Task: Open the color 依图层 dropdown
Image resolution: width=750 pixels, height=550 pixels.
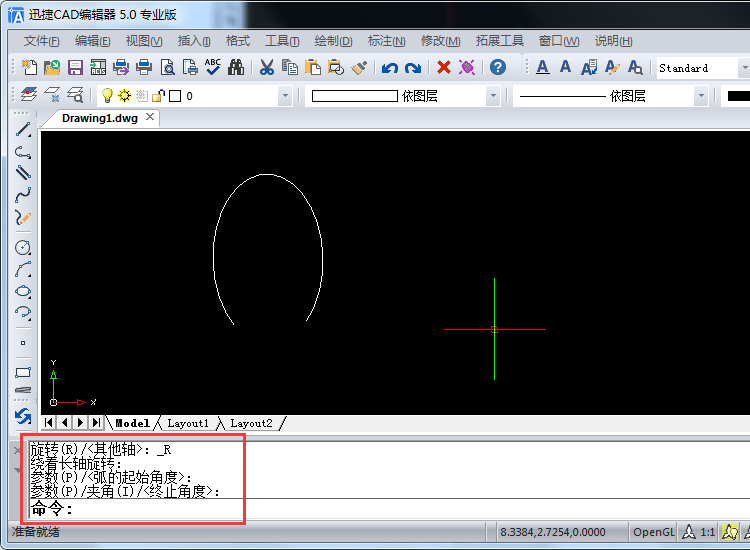Action: pyautogui.click(x=493, y=96)
